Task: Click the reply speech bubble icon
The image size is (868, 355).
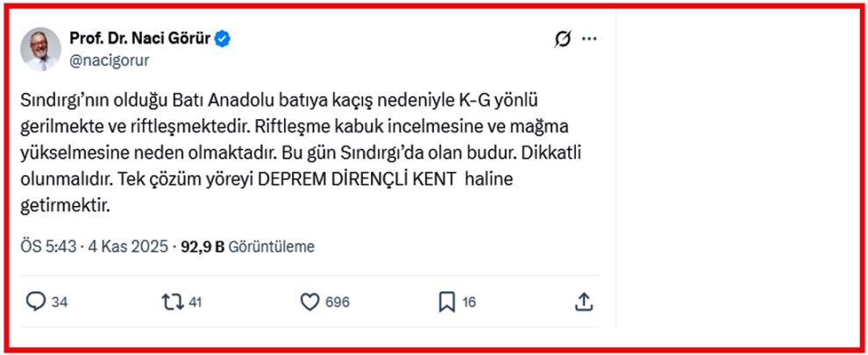Action: (x=36, y=302)
